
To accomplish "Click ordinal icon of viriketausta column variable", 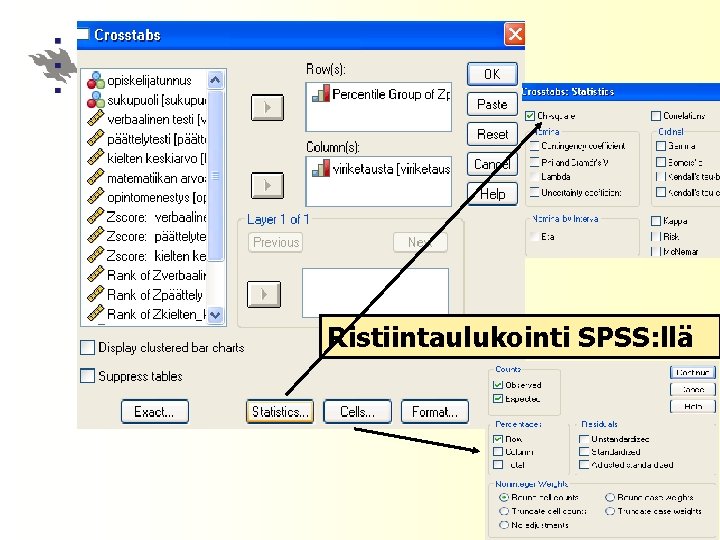I will [x=321, y=168].
